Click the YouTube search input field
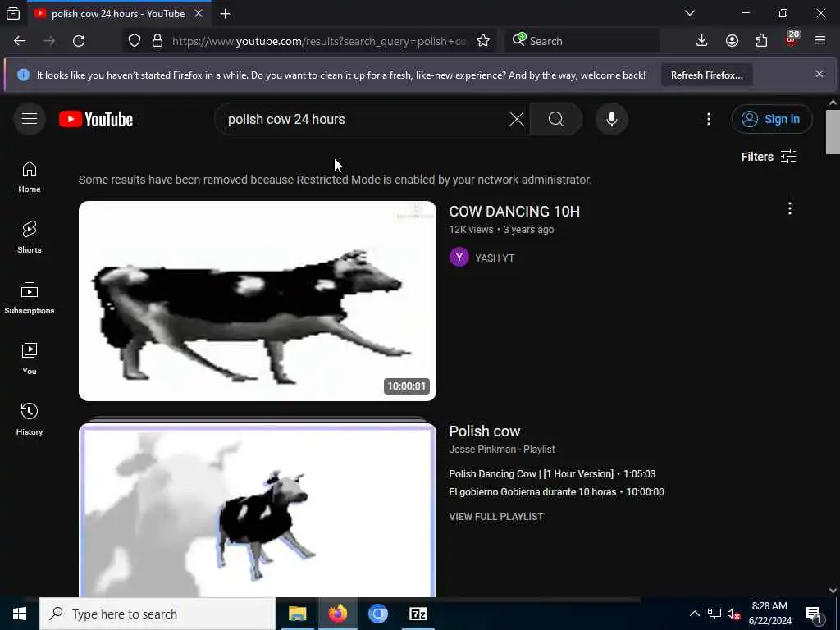Viewport: 840px width, 630px height. [364, 119]
